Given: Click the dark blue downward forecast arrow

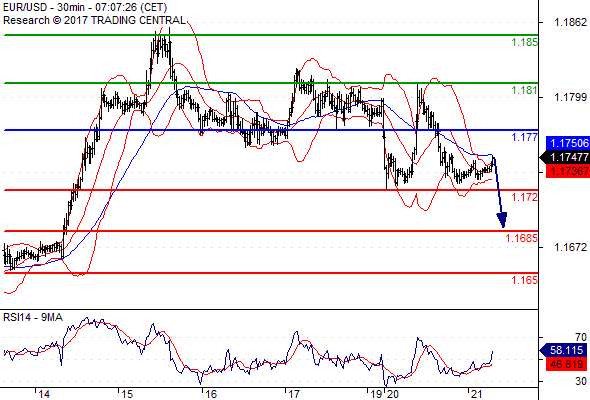Looking at the screenshot, I should [x=499, y=192].
